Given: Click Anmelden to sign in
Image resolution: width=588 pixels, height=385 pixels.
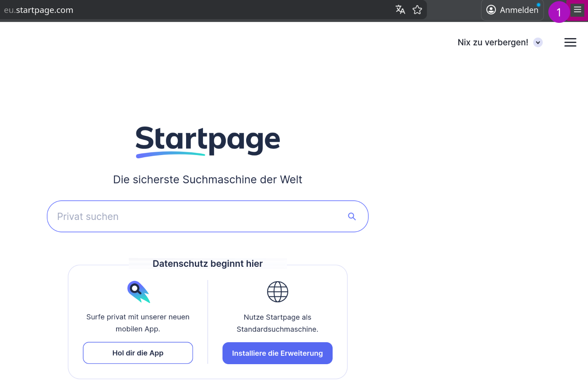Looking at the screenshot, I should [519, 10].
